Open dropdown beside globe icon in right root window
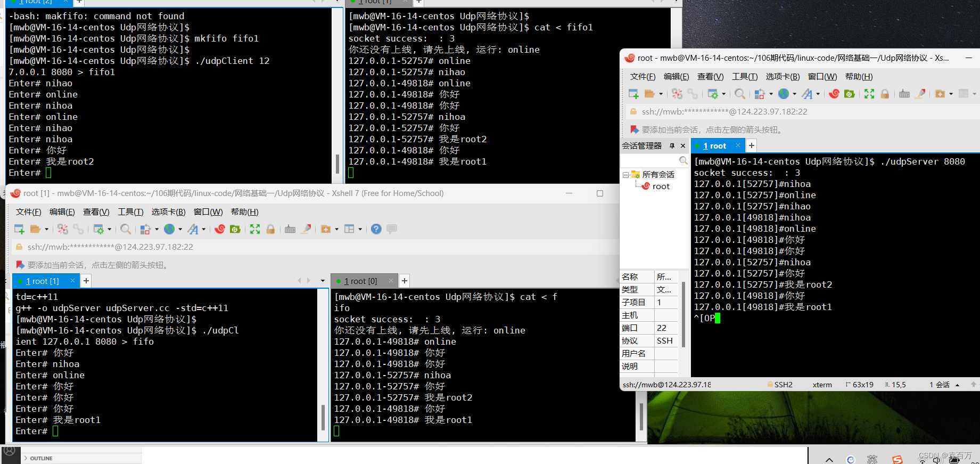Screen dimensions: 980x464 (794, 94)
